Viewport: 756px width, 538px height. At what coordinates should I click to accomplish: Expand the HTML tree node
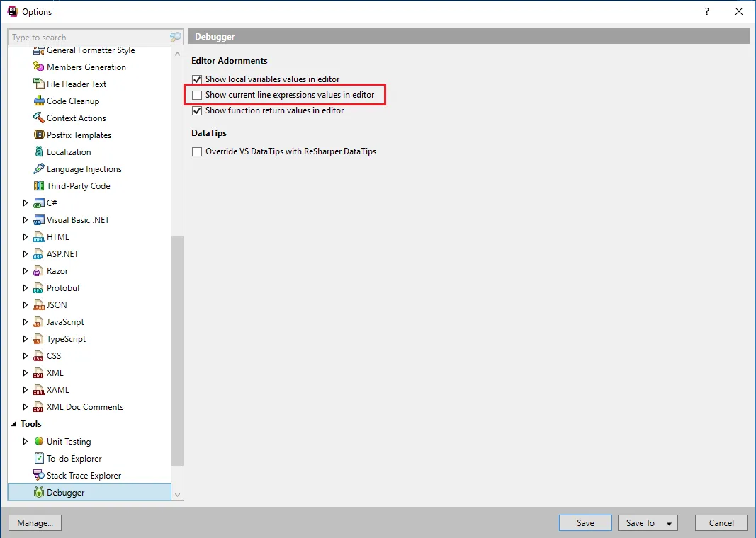(25, 236)
